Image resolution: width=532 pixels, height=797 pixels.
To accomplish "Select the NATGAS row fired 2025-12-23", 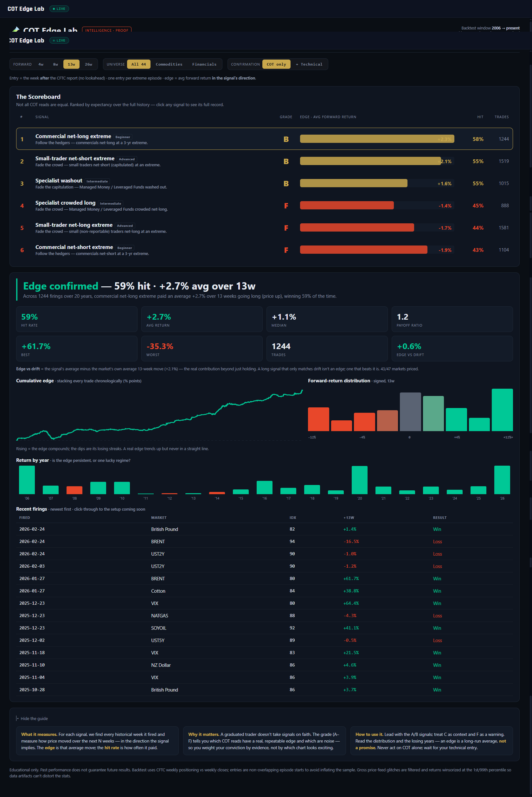I will (x=264, y=615).
